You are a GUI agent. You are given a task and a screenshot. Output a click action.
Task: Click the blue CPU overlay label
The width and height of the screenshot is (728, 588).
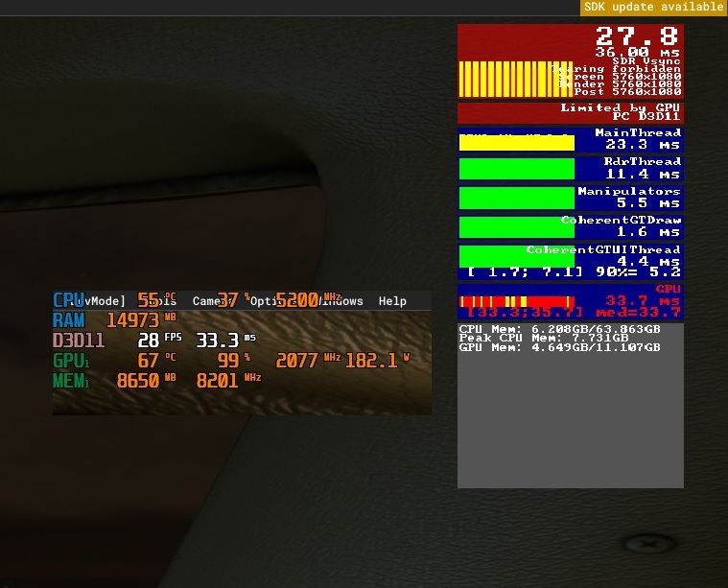click(69, 300)
